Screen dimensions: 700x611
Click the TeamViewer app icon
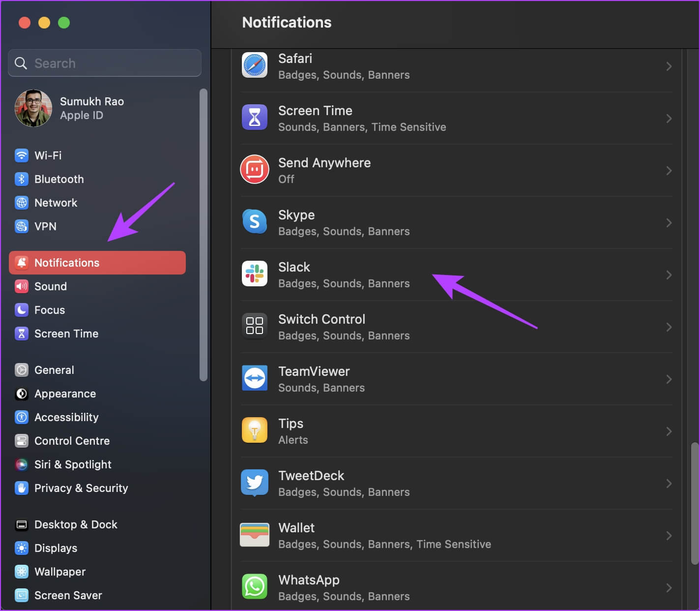coord(255,378)
